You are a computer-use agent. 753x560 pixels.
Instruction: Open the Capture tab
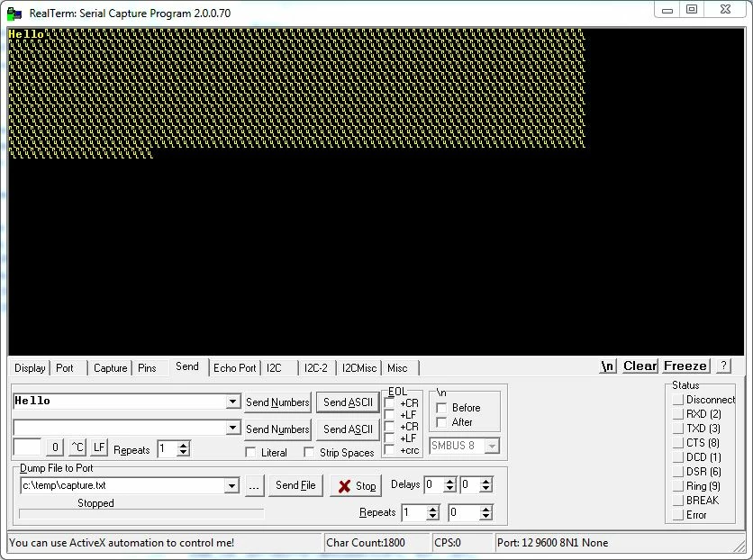(x=111, y=368)
